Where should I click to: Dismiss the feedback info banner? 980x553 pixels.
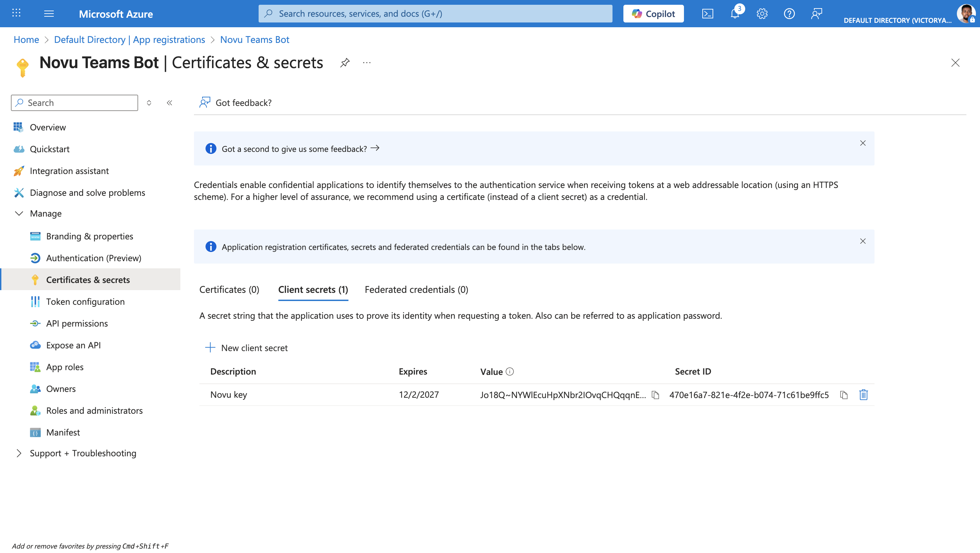point(863,143)
